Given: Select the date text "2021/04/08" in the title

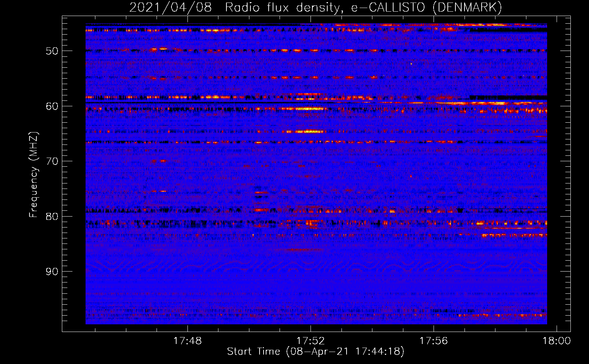Looking at the screenshot, I should pyautogui.click(x=170, y=8).
